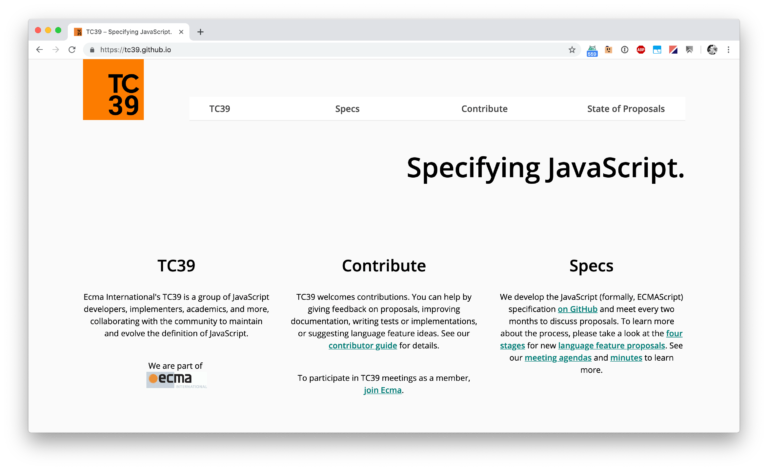Open the minutes link

(626, 358)
